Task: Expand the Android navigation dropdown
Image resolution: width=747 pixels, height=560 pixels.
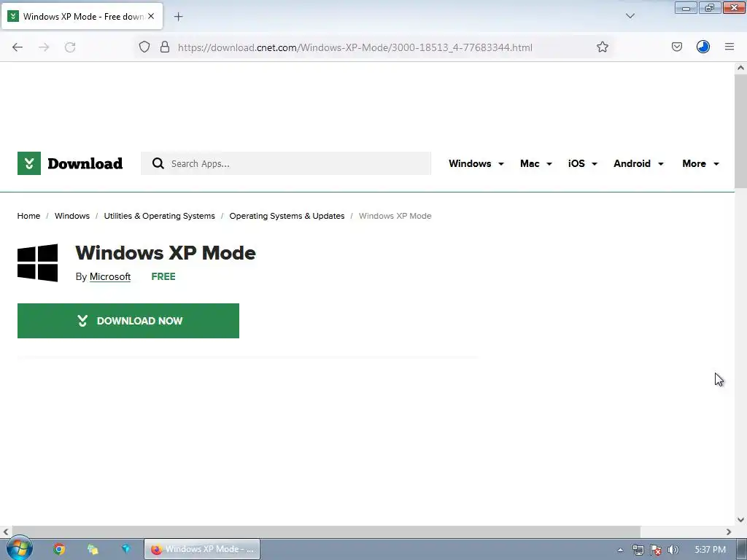Action: 638,163
